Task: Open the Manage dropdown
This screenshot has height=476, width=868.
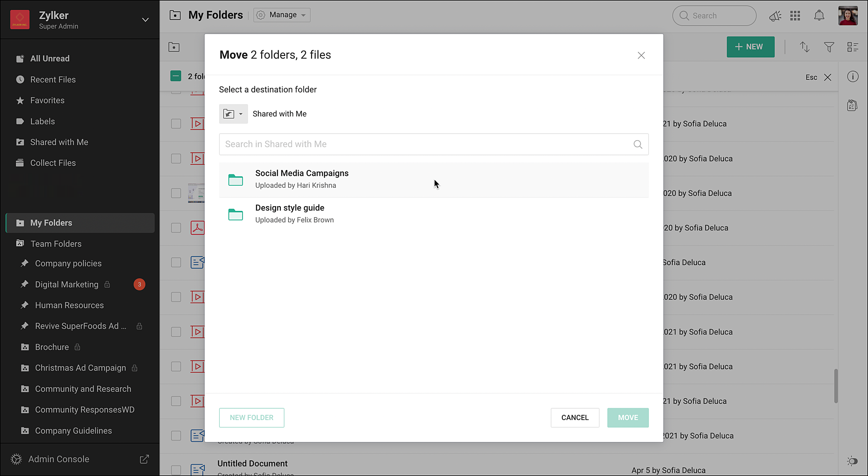Action: click(282, 15)
